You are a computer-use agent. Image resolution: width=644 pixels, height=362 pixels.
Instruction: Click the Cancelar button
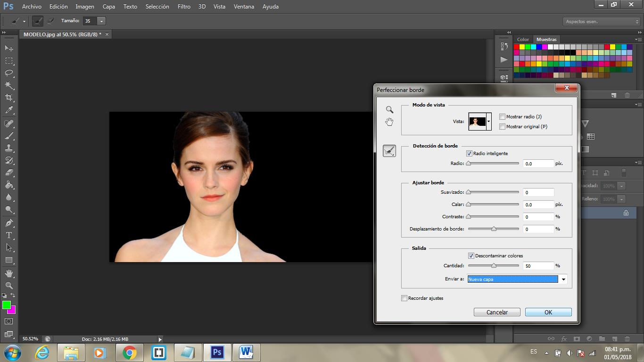click(x=497, y=312)
